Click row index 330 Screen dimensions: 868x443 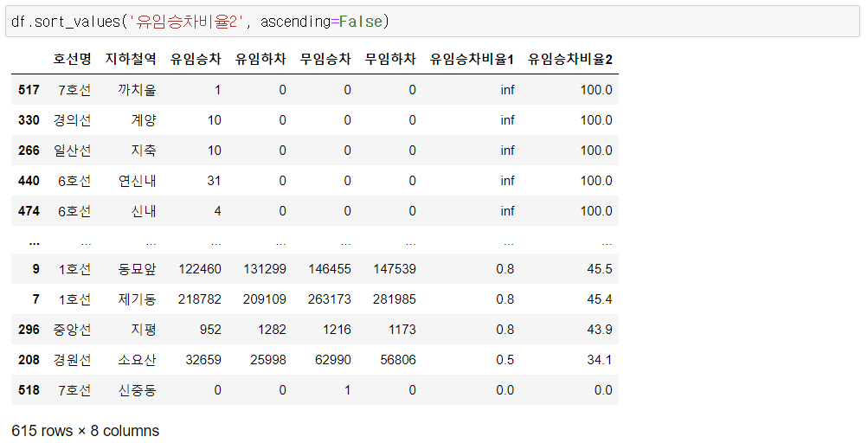[29, 120]
